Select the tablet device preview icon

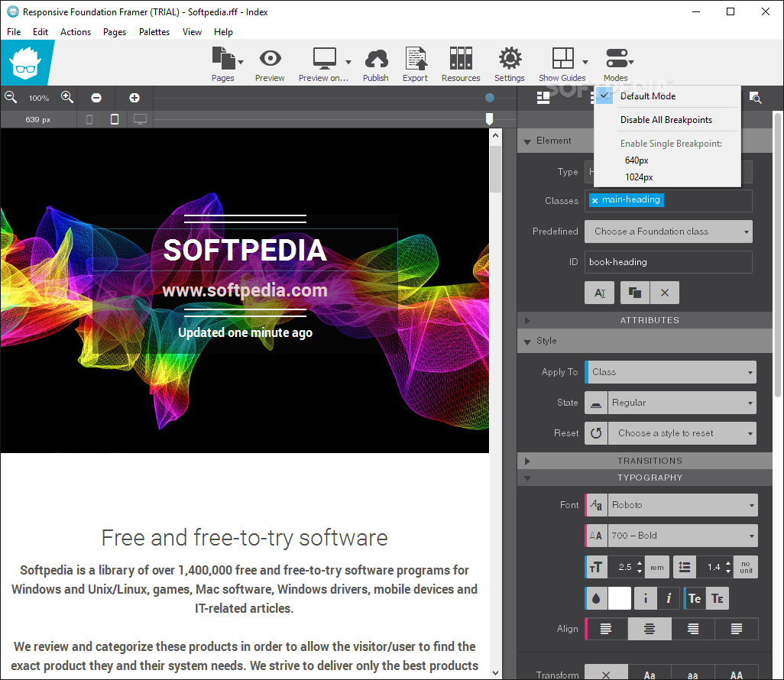pos(115,119)
